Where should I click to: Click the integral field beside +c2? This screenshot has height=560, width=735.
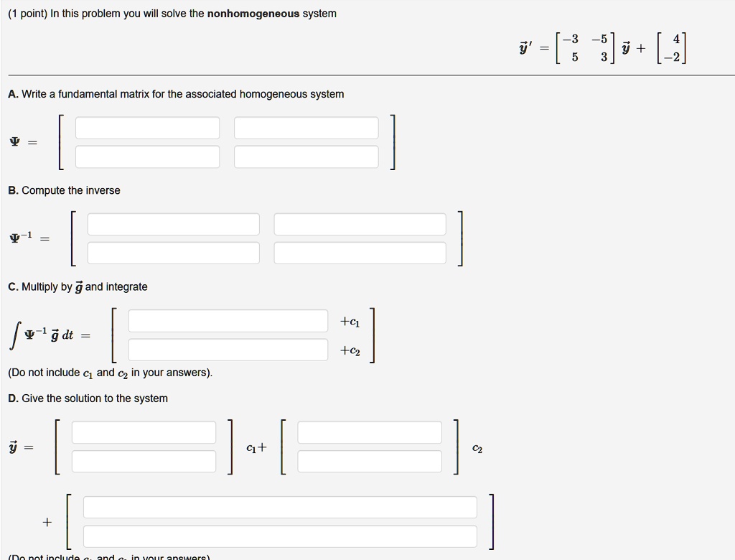coord(228,350)
